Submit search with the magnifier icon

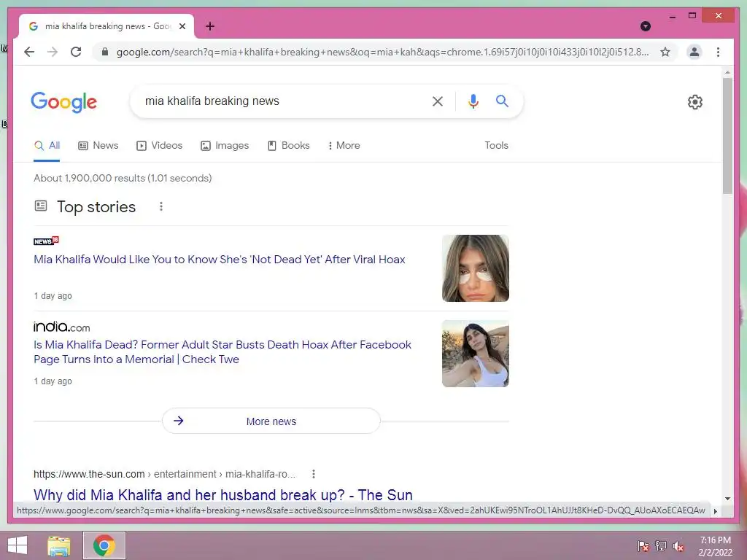(502, 101)
